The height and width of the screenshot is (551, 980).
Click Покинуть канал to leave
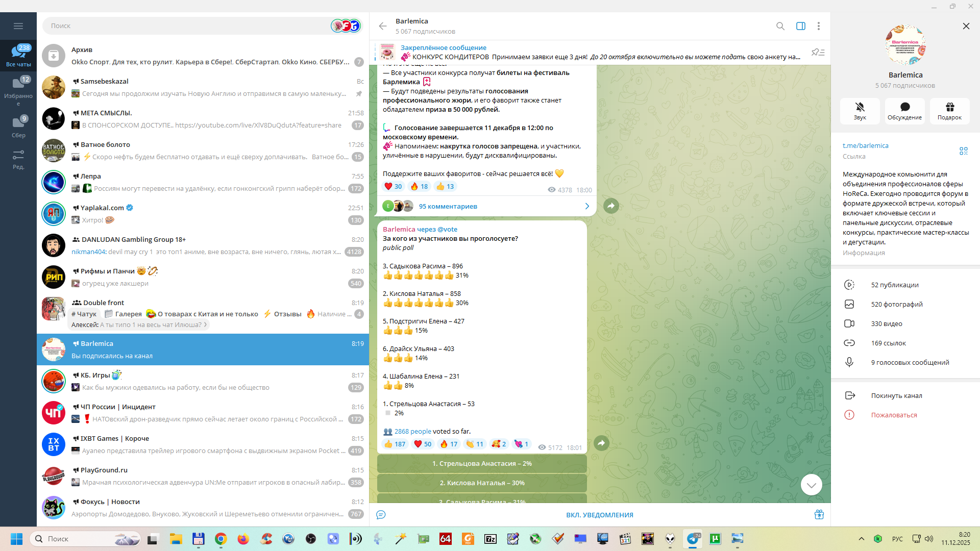896,395
